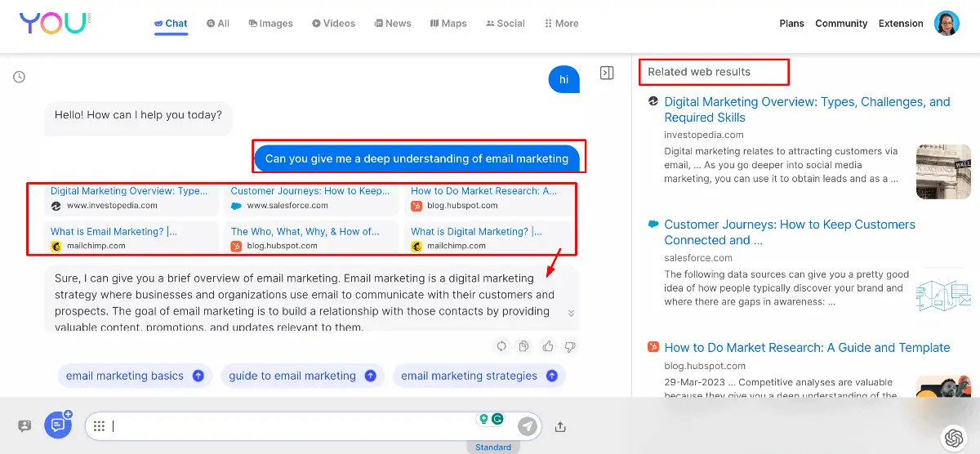Switch to the Images tab
This screenshot has width=980, height=454.
270,24
